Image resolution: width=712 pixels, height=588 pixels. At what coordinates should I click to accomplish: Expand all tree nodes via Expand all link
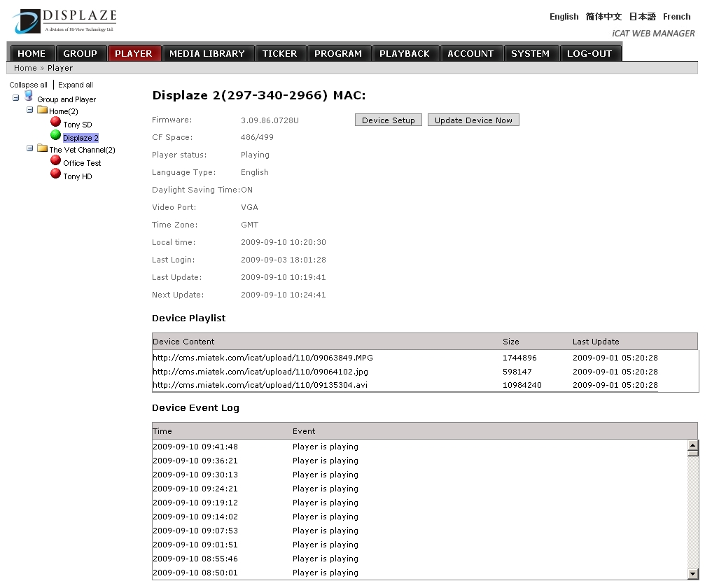coord(76,85)
